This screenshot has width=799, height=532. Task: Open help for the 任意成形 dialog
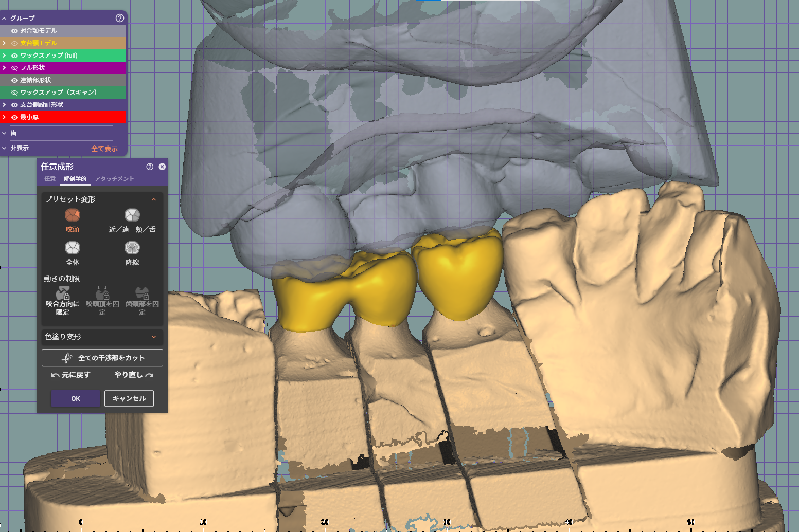[150, 167]
